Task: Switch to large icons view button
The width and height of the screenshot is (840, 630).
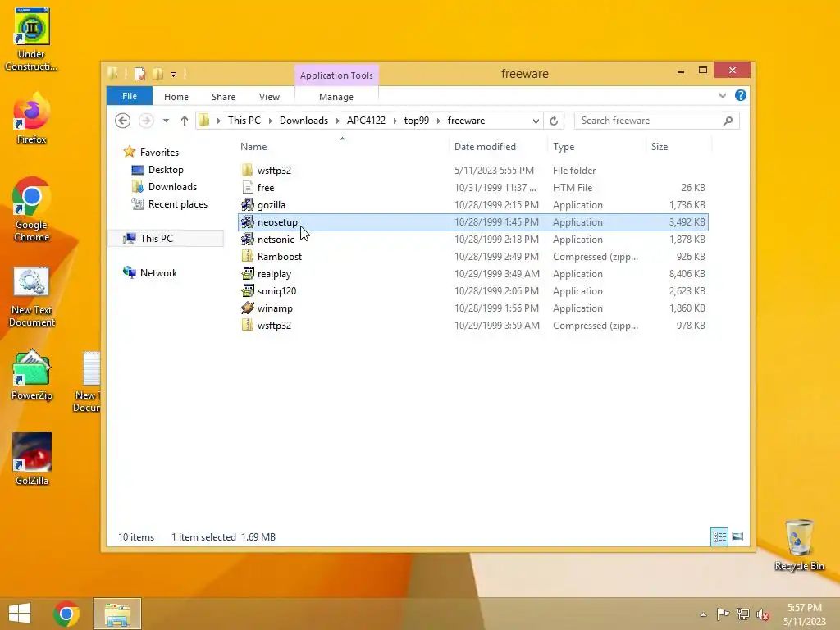Action: (737, 536)
